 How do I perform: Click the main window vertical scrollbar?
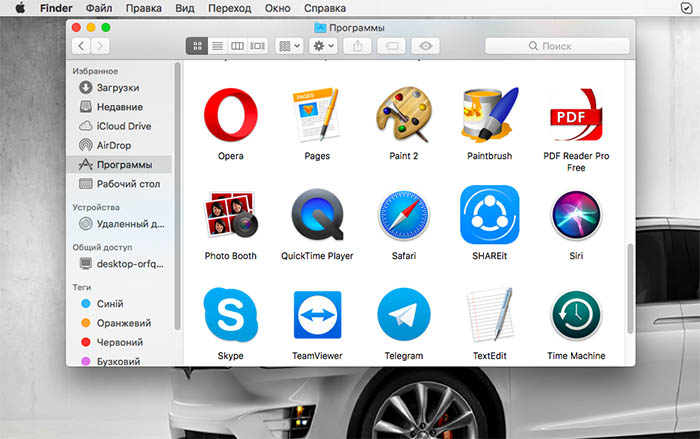tap(630, 288)
